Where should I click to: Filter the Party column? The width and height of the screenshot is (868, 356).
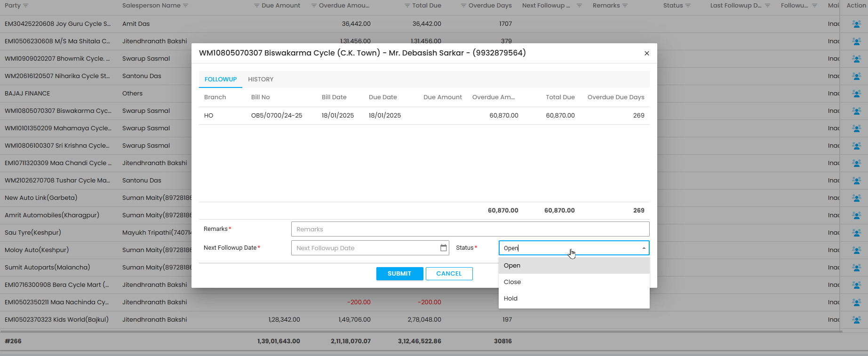(x=26, y=6)
